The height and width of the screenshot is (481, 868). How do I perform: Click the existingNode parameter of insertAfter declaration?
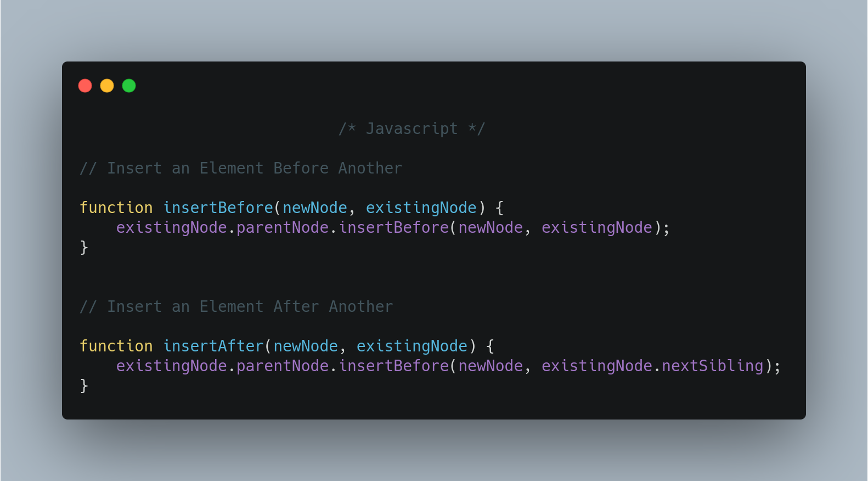[412, 346]
